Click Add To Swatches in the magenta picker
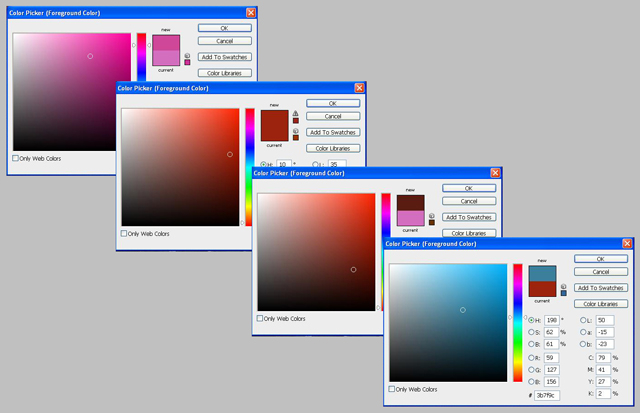 (x=225, y=57)
